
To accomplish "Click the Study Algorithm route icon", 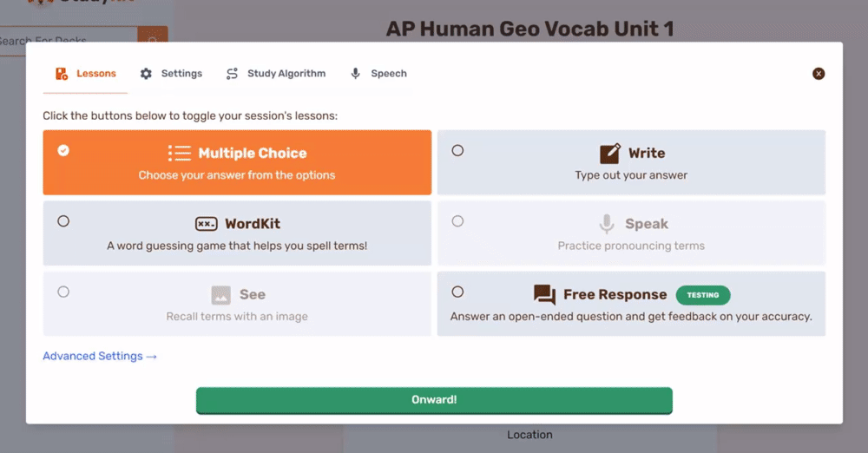I will (x=232, y=74).
